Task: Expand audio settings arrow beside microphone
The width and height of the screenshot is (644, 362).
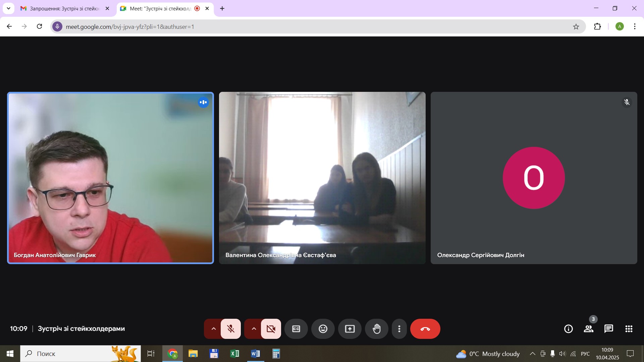Action: tap(213, 329)
